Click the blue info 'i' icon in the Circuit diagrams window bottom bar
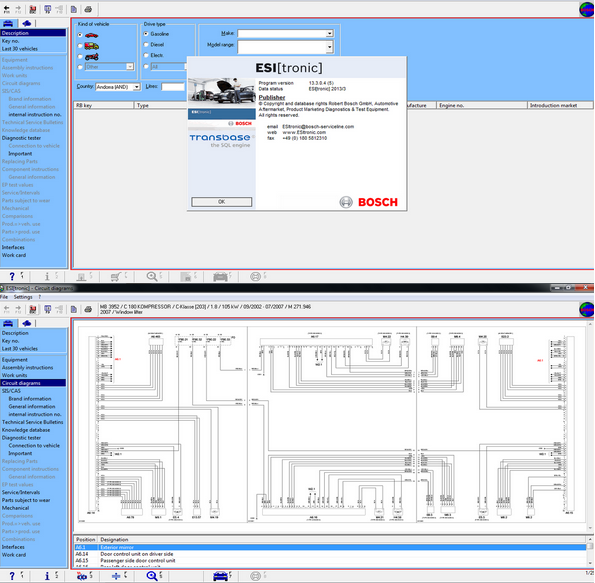The width and height of the screenshot is (595, 583). tap(47, 576)
